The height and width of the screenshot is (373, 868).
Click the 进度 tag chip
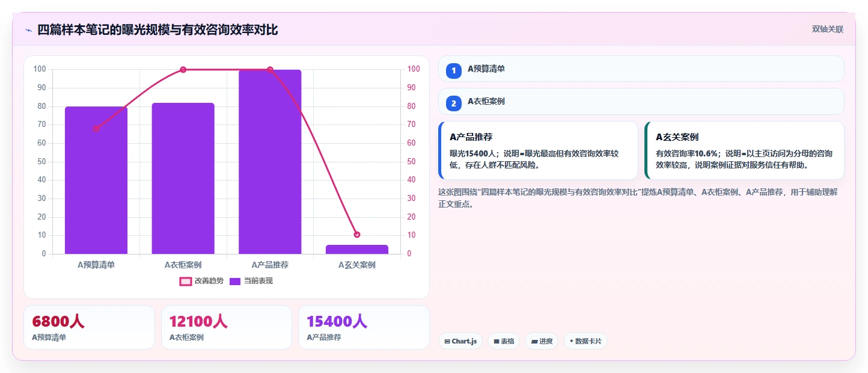542,341
